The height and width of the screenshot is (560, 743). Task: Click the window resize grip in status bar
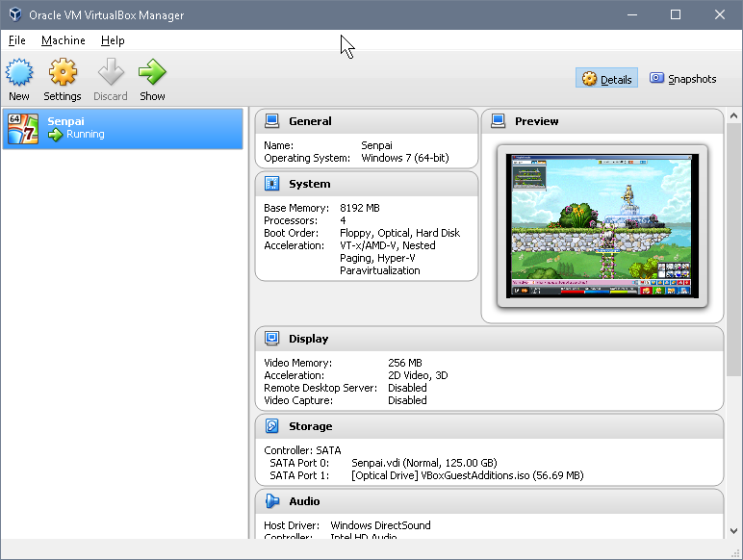(735, 553)
